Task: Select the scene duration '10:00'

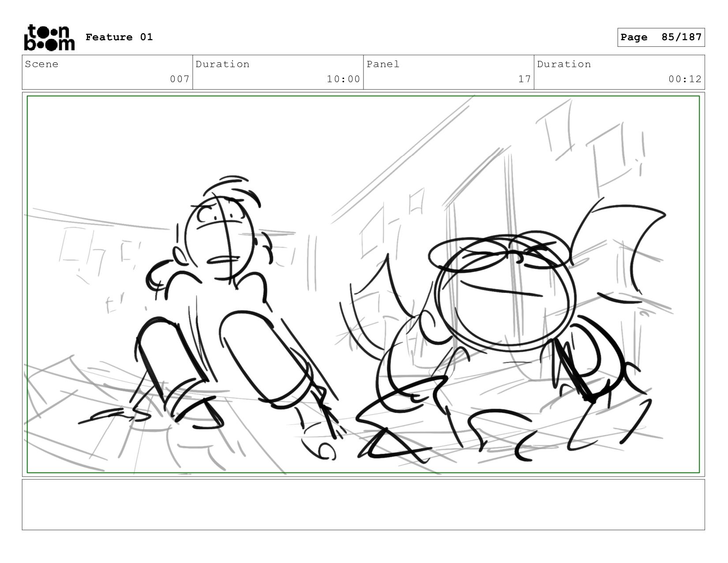Action: pyautogui.click(x=344, y=79)
